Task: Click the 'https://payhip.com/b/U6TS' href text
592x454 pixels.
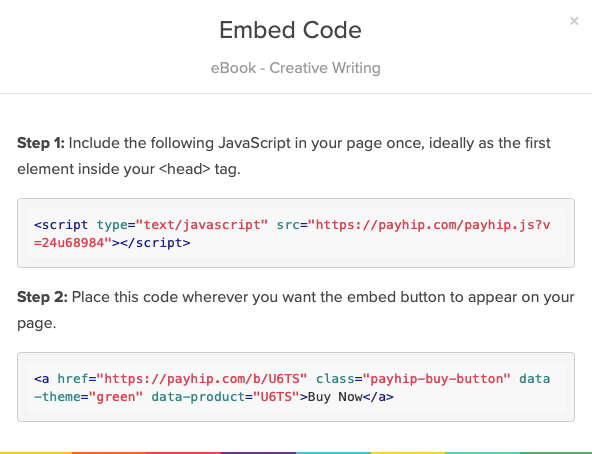Action: pyautogui.click(x=202, y=378)
